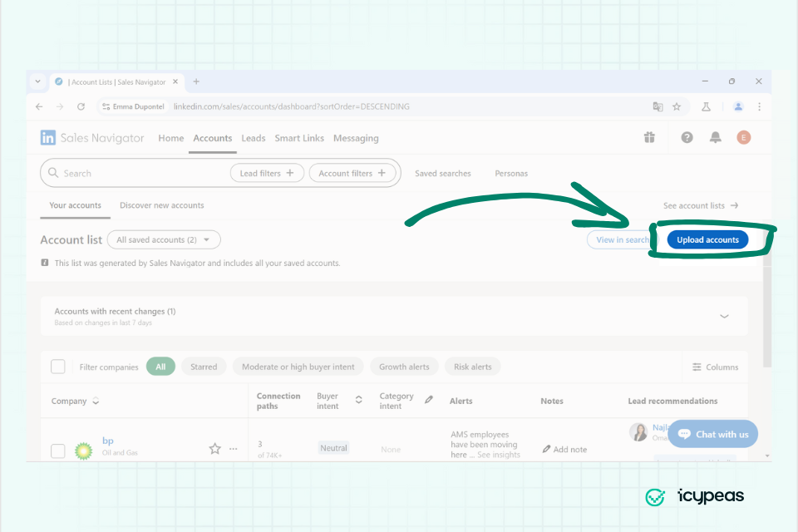Click the browser address bar URL

(292, 106)
